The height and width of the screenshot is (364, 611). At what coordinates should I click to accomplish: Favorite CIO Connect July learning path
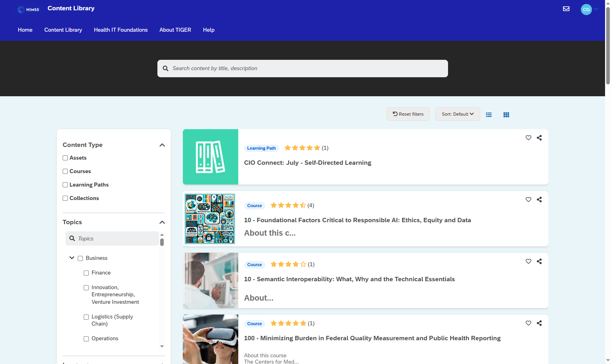pyautogui.click(x=529, y=138)
